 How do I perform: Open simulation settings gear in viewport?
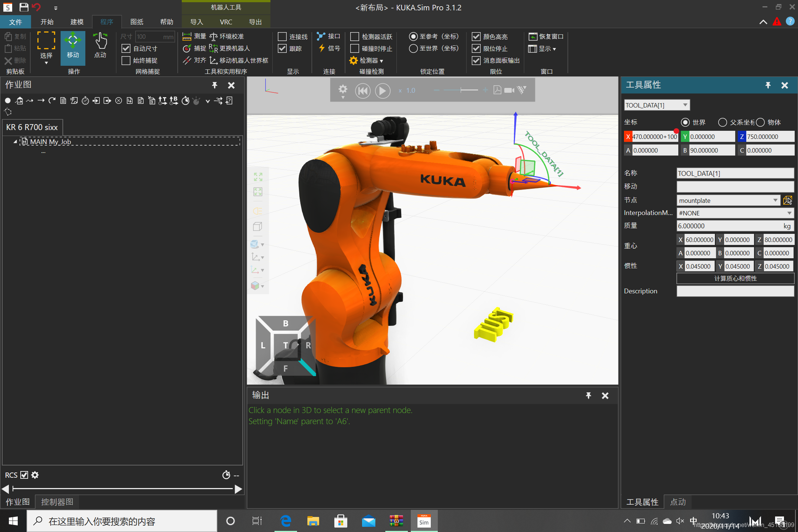[342, 90]
